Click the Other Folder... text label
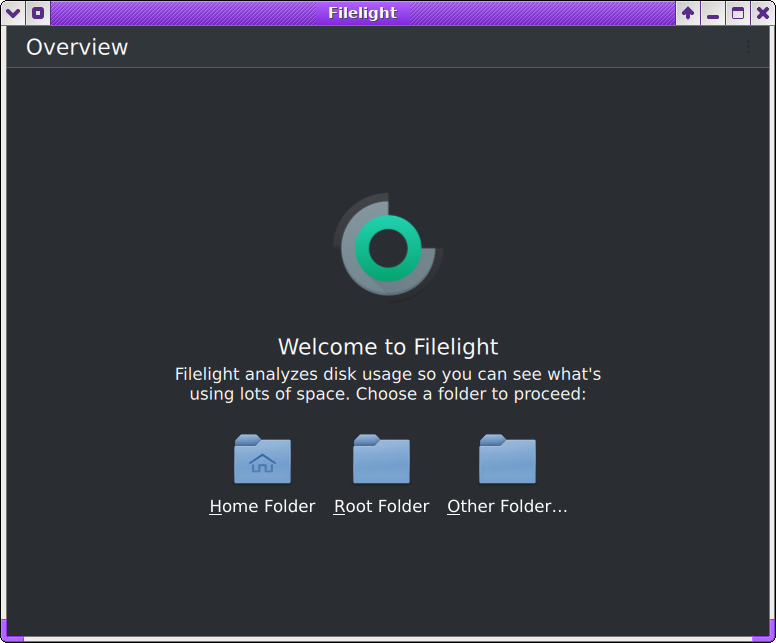Viewport: 776px width, 643px height. click(507, 506)
